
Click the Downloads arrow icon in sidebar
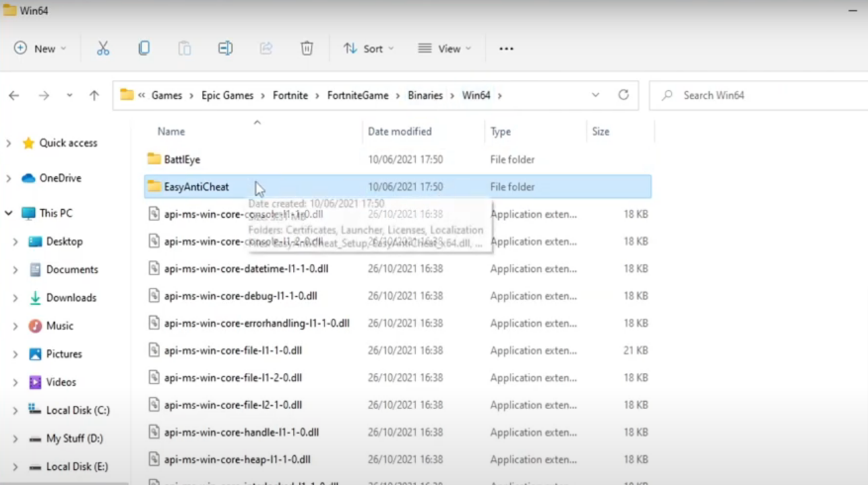click(36, 298)
